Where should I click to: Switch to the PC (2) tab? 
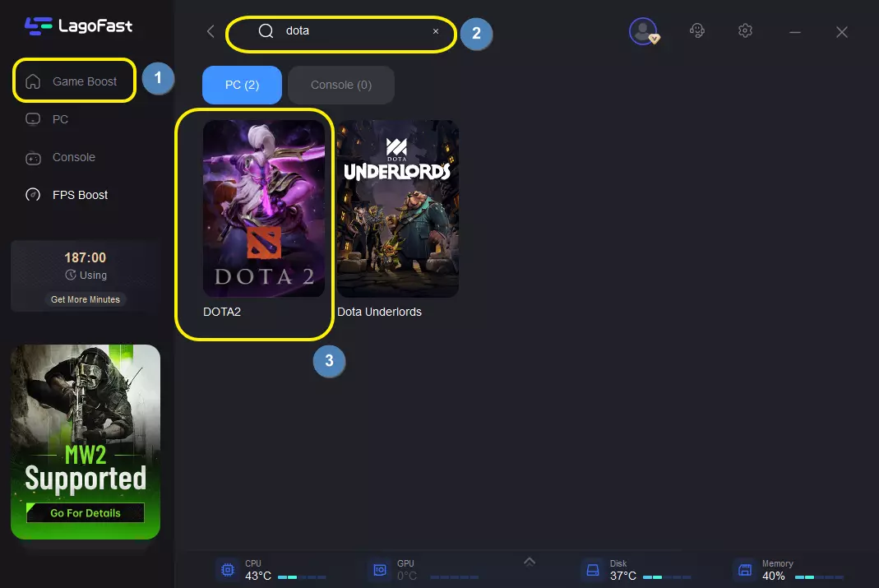click(x=242, y=85)
